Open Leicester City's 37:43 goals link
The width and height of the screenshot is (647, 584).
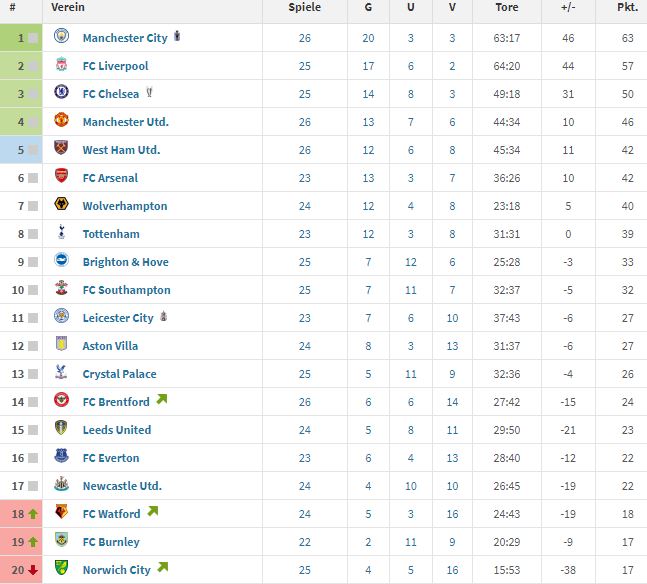[x=507, y=318]
